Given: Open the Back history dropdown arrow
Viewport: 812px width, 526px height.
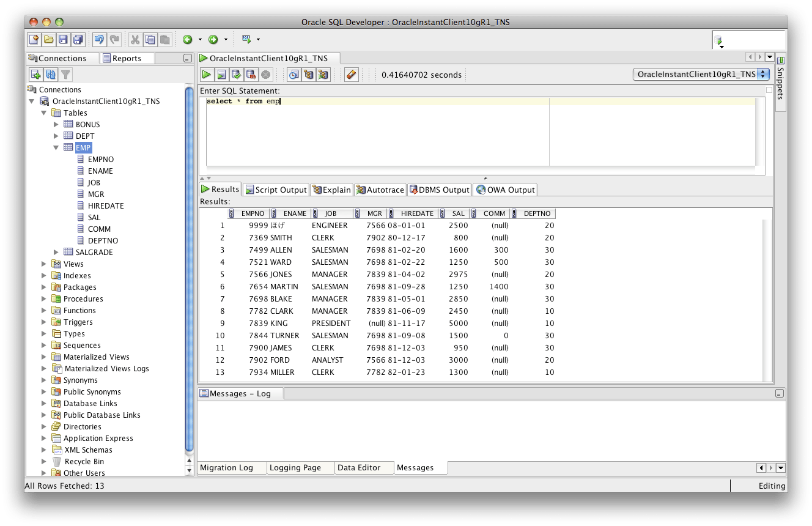Looking at the screenshot, I should [200, 40].
